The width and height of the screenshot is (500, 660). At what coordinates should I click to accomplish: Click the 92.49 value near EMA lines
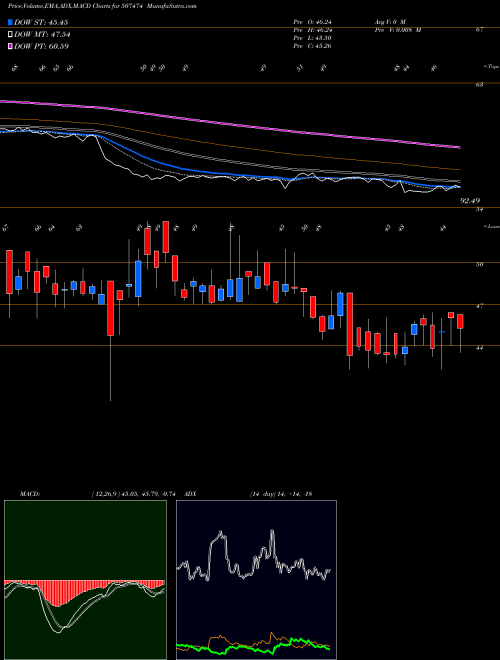coord(470,201)
